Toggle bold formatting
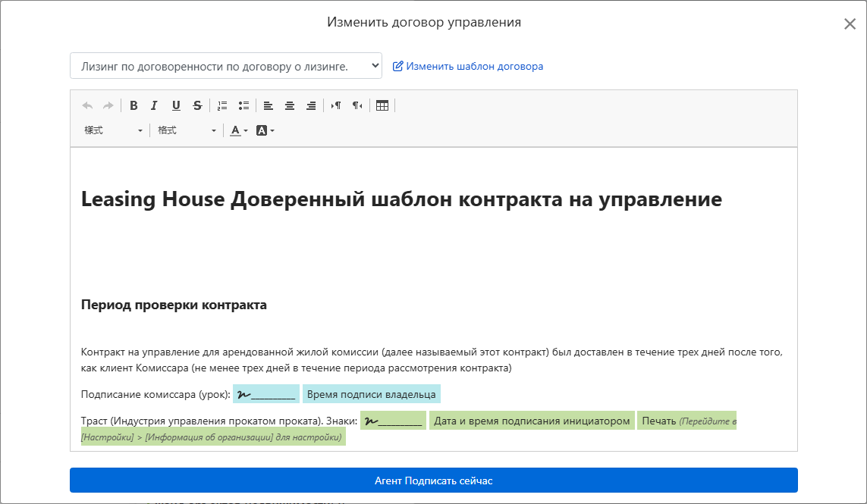Image resolution: width=867 pixels, height=504 pixels. pos(134,105)
